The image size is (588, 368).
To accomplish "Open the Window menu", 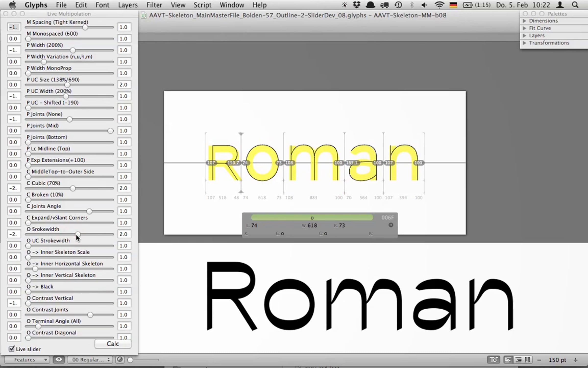I will (x=232, y=5).
